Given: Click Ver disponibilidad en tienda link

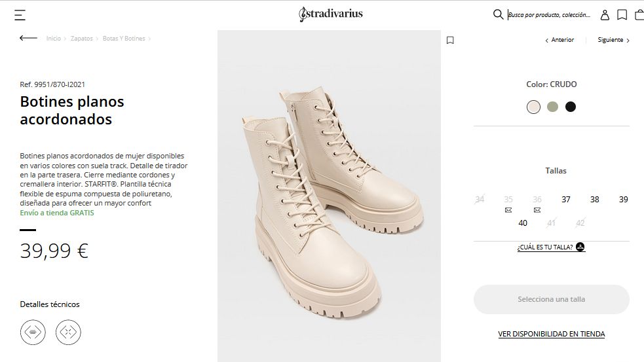Looking at the screenshot, I should 551,334.
